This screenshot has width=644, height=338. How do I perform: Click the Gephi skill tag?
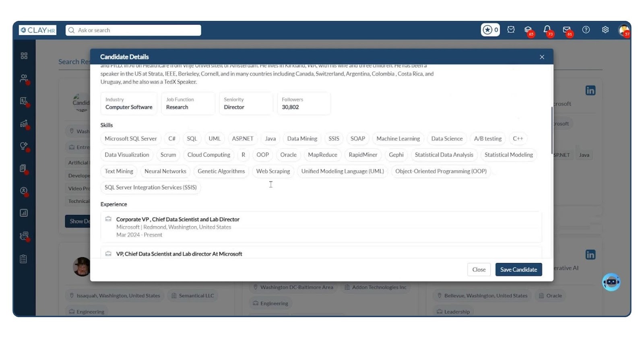396,155
